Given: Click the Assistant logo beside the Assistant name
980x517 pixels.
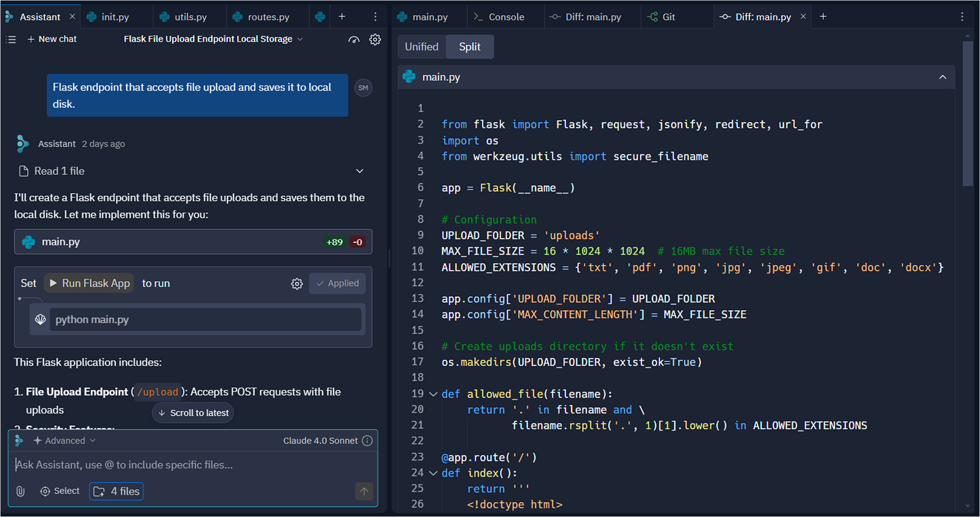Looking at the screenshot, I should pos(23,144).
